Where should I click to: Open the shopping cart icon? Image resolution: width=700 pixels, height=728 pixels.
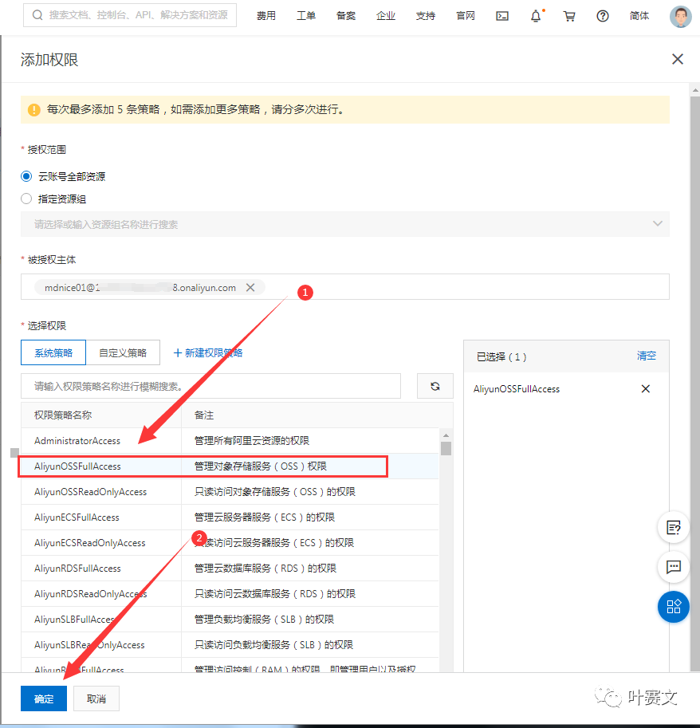point(569,16)
